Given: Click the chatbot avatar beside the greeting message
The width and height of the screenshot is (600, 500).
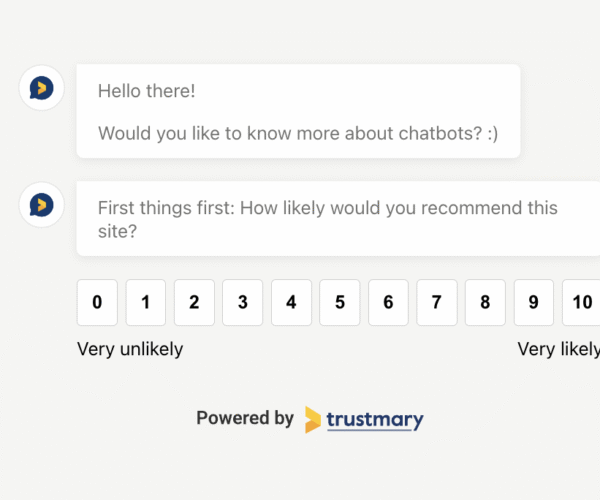Looking at the screenshot, I should click(x=42, y=88).
